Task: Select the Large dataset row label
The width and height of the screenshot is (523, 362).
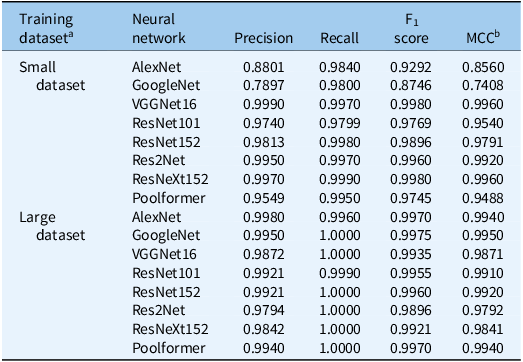Action: 52,226
